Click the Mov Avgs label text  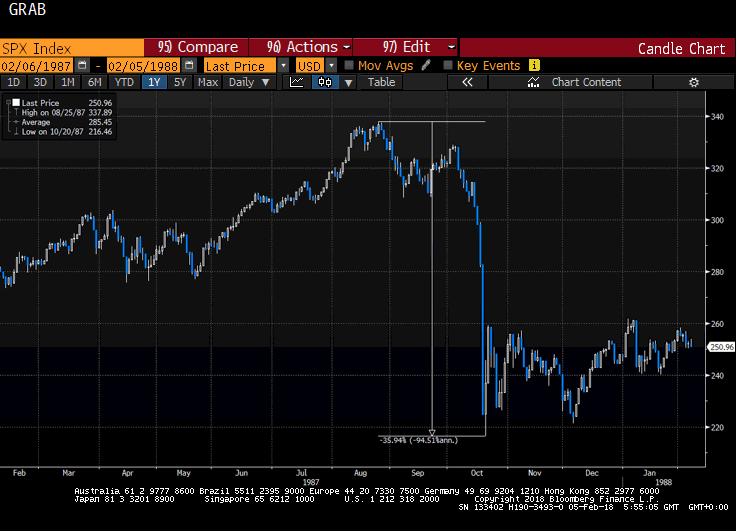tap(385, 66)
